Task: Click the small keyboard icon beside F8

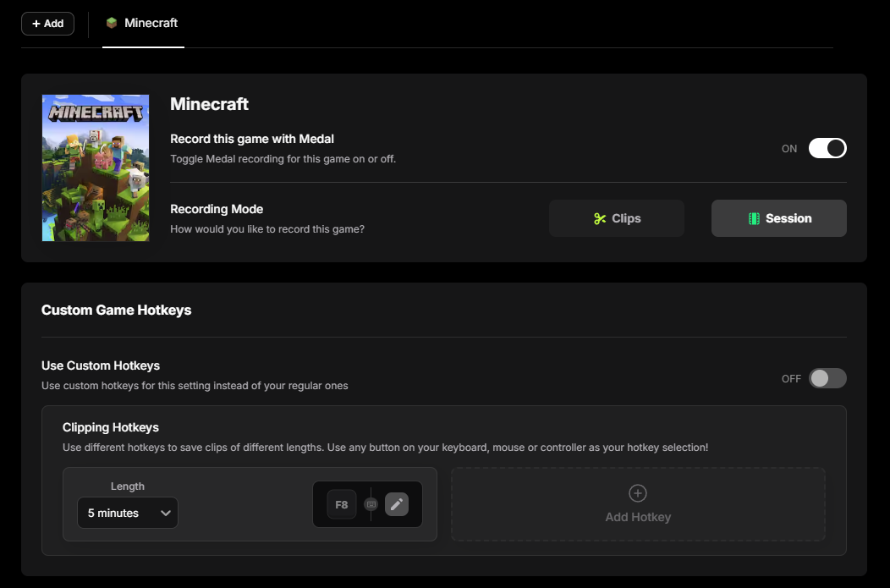Action: pos(371,504)
